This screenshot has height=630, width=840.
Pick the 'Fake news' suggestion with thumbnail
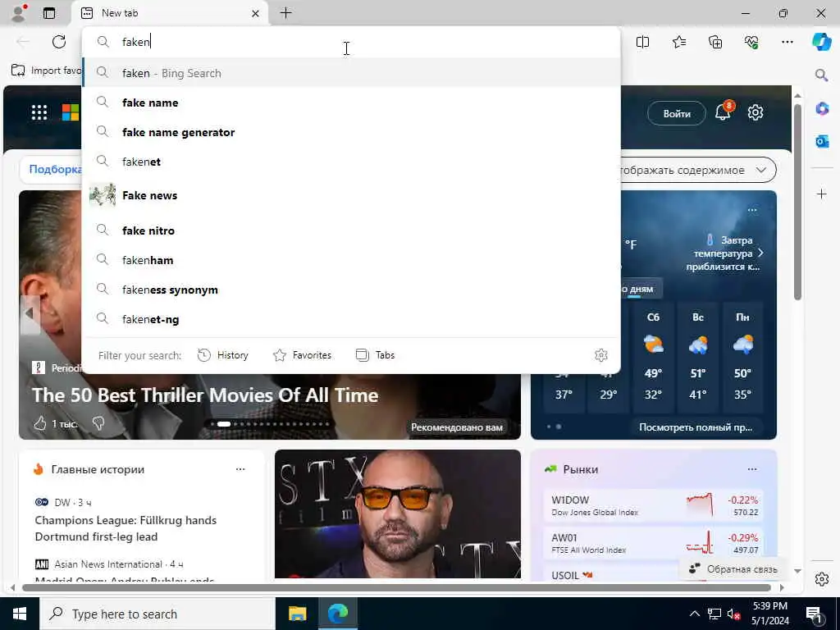351,195
